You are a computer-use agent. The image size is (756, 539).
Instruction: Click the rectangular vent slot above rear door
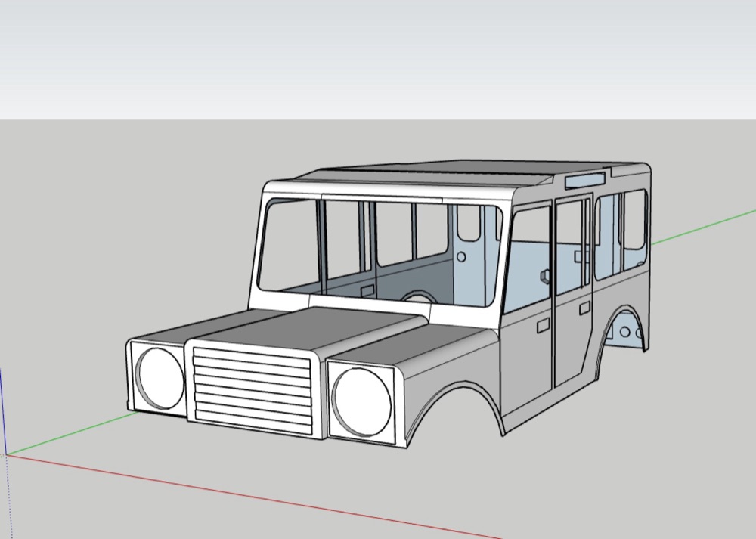pos(585,180)
